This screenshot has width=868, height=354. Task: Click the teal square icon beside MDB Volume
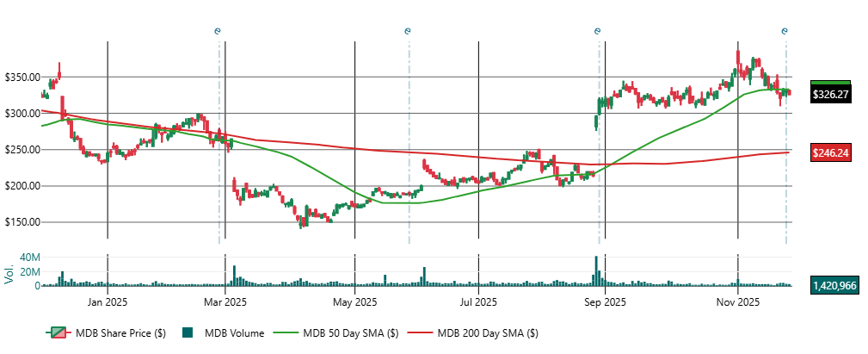click(187, 333)
